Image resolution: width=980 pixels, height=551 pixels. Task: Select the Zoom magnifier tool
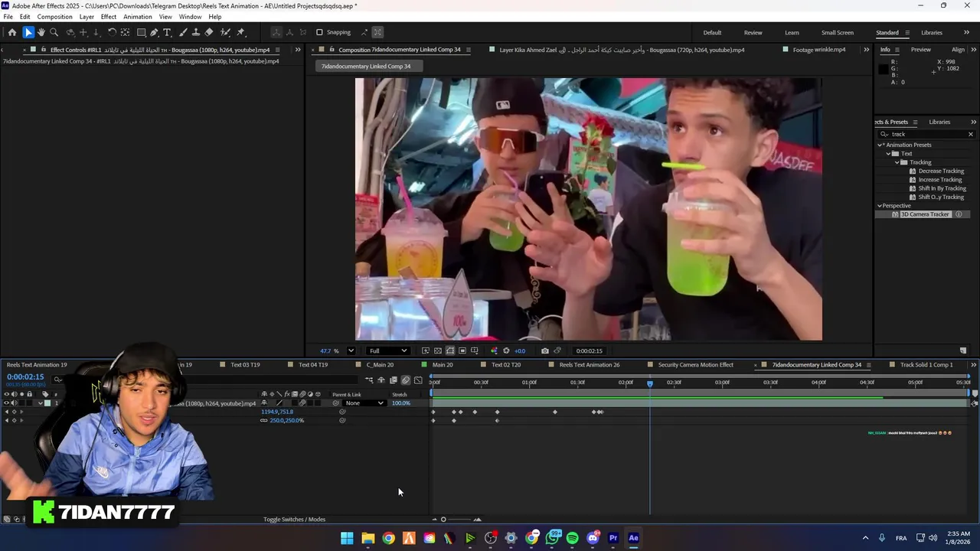pyautogui.click(x=54, y=32)
